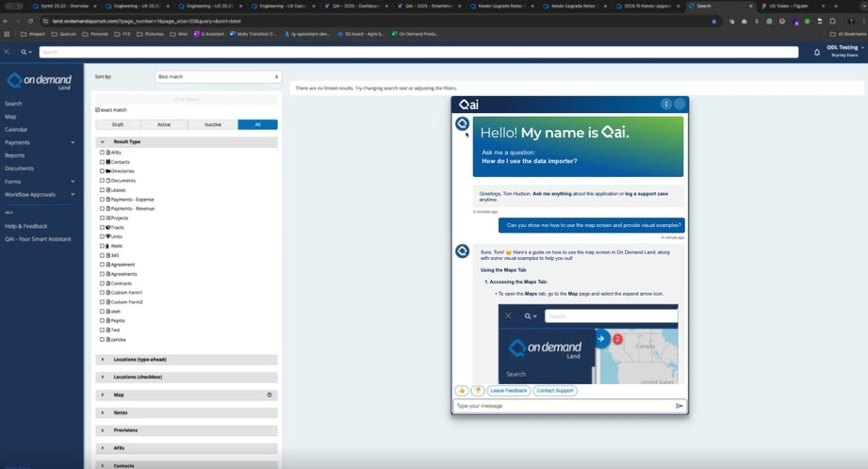The height and width of the screenshot is (469, 868).
Task: Send the chat message with arrow icon
Action: [x=679, y=406]
